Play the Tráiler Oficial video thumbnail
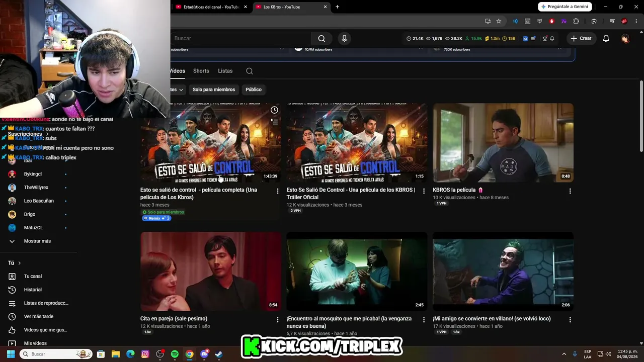 pos(357,143)
